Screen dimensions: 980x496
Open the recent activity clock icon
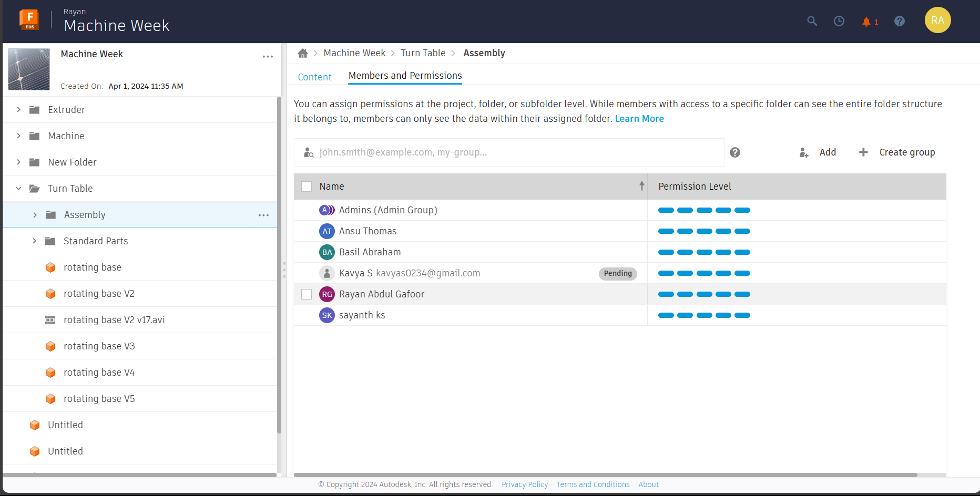click(x=839, y=21)
